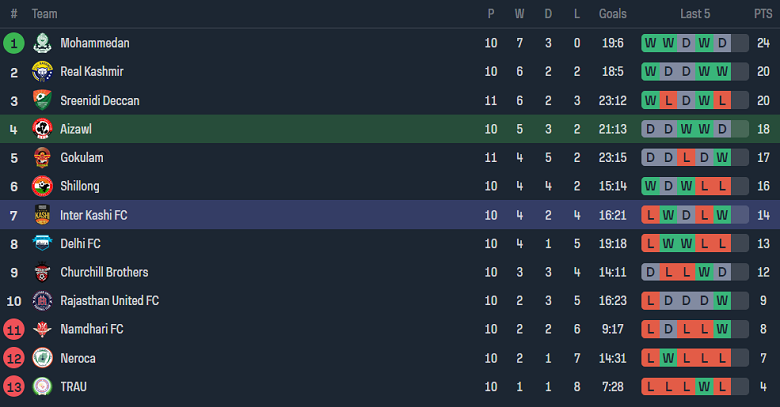Click the Inter Kashi FC badge
The width and height of the screenshot is (780, 407).
click(42, 215)
